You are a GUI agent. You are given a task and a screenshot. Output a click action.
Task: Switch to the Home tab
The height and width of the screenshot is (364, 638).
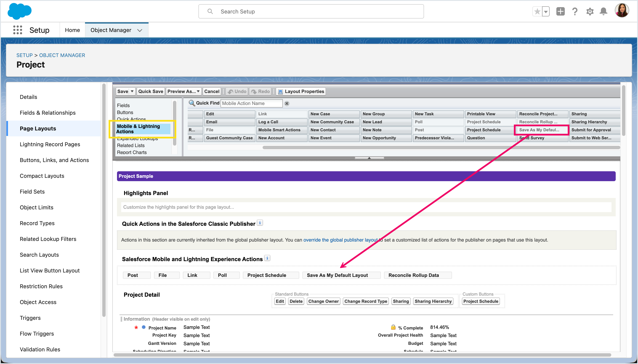click(72, 30)
